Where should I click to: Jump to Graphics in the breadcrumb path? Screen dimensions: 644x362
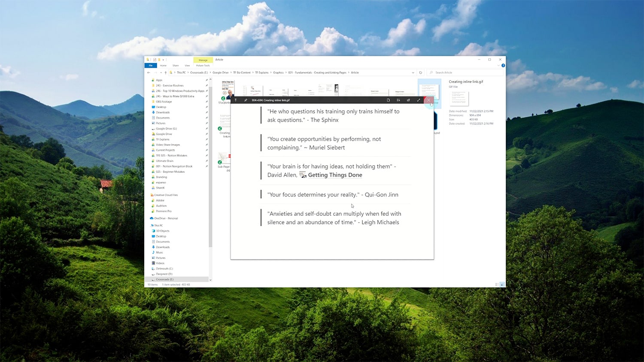click(x=278, y=72)
